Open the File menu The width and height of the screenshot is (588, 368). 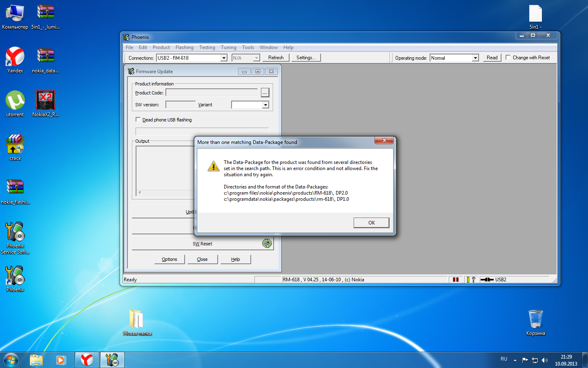point(129,47)
